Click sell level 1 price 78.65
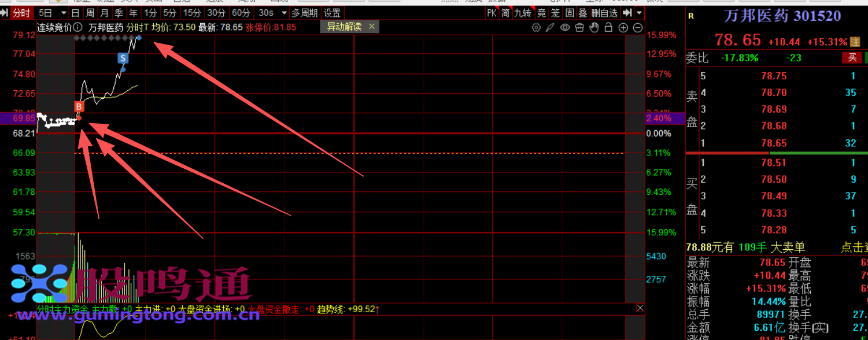This screenshot has height=340, width=868. click(x=774, y=143)
